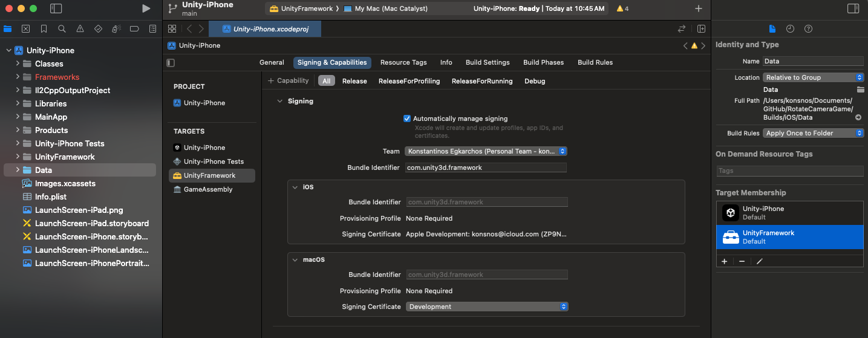This screenshot has height=338, width=868.
Task: Expand the Classes group
Action: [18, 63]
